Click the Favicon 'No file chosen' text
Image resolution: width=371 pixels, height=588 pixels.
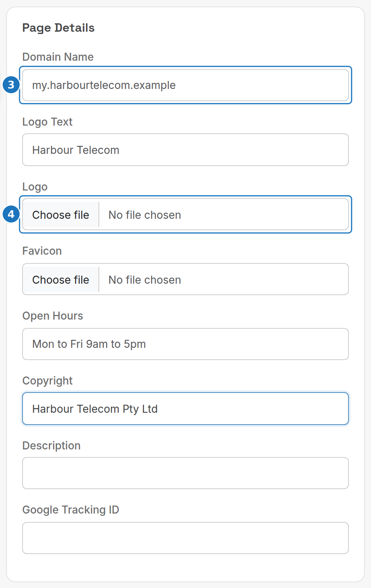point(145,280)
